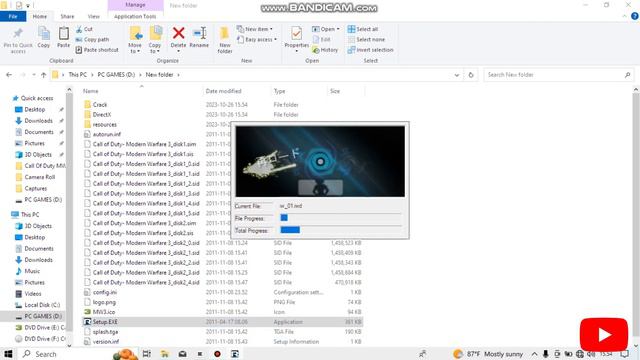Click This PC in address breadcrumb
Screen dimensions: 640x360
click(x=78, y=75)
